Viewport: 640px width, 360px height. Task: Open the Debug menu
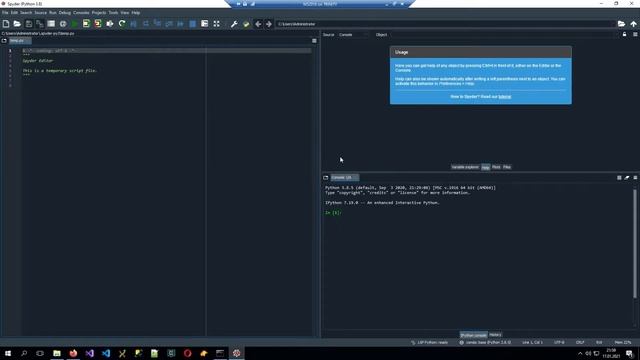pyautogui.click(x=64, y=13)
